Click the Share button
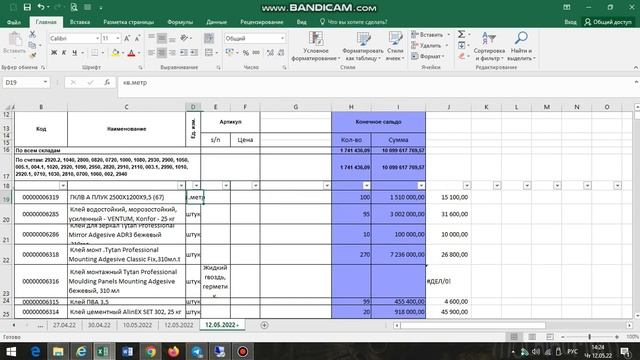Image resolution: width=640 pixels, height=360 pixels. tap(608, 22)
